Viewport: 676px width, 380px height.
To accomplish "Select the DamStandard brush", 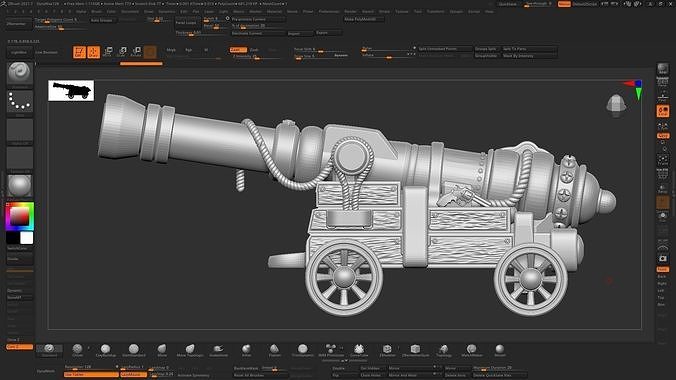I will (x=134, y=350).
